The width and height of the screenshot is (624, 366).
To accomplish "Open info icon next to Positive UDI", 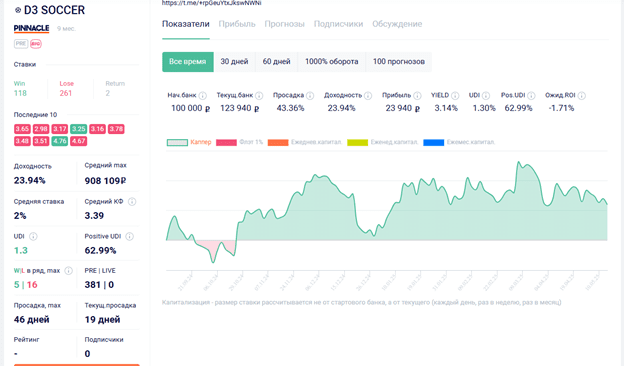I will tap(129, 236).
